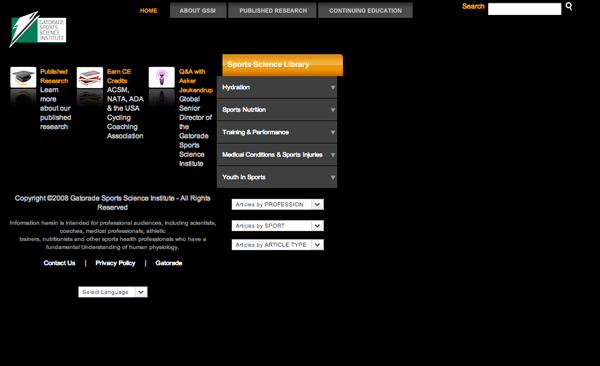600x366 pixels.
Task: Open the Published Research link
Action: 54,76
